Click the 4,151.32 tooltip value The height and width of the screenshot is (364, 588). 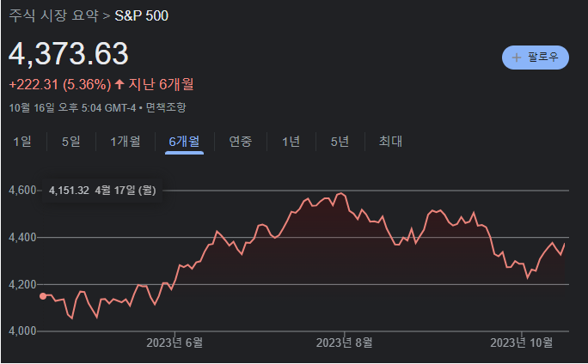69,191
